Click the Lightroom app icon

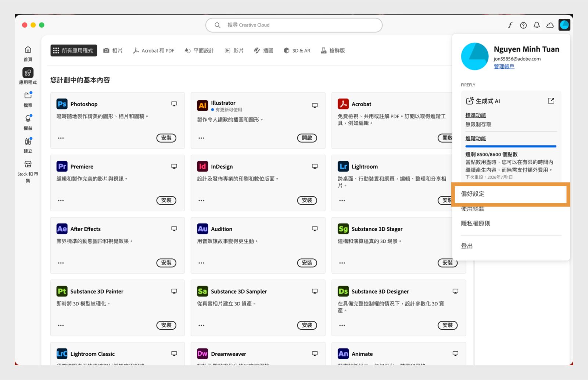(x=343, y=166)
